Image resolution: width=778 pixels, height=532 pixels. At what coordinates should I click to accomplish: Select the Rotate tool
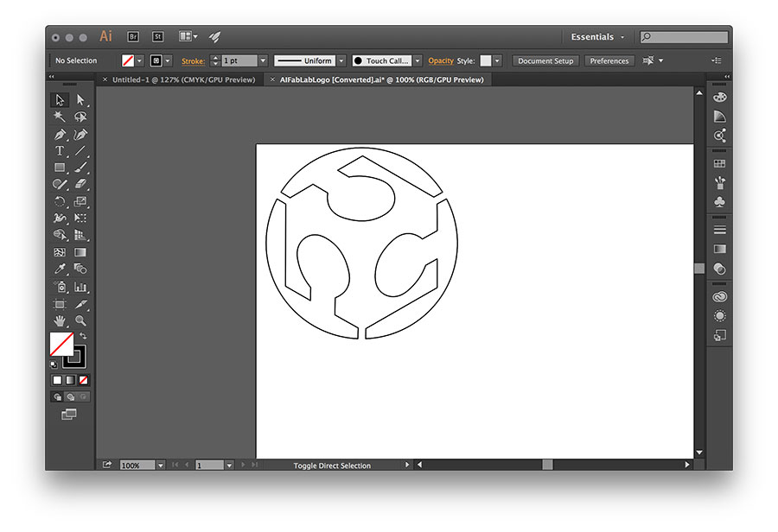point(60,201)
